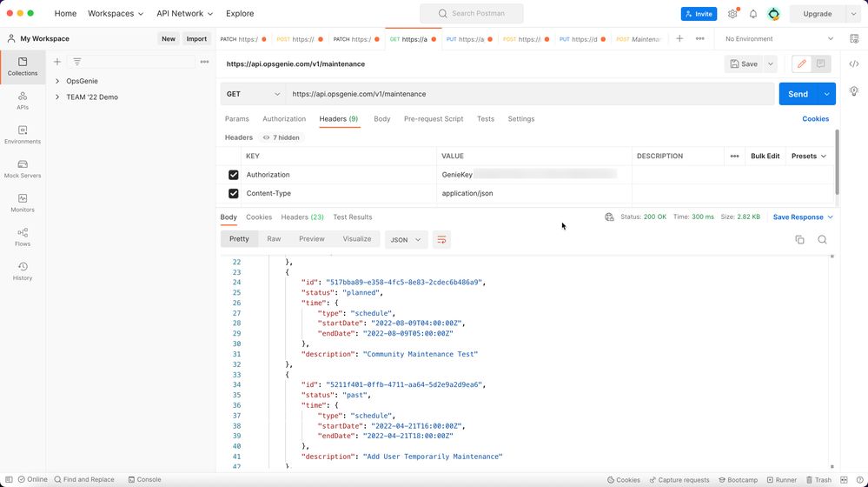This screenshot has width=868, height=487.
Task: Toggle line wrap in response viewer
Action: click(441, 239)
